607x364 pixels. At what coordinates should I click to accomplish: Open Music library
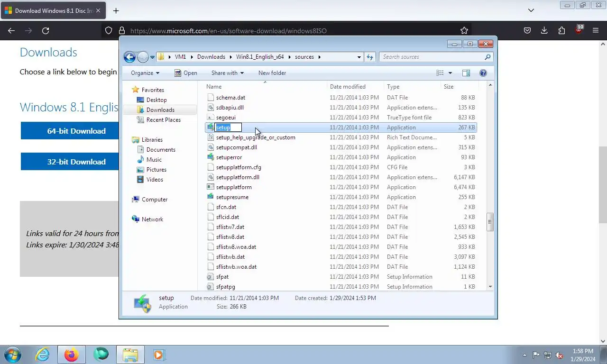coord(154,160)
